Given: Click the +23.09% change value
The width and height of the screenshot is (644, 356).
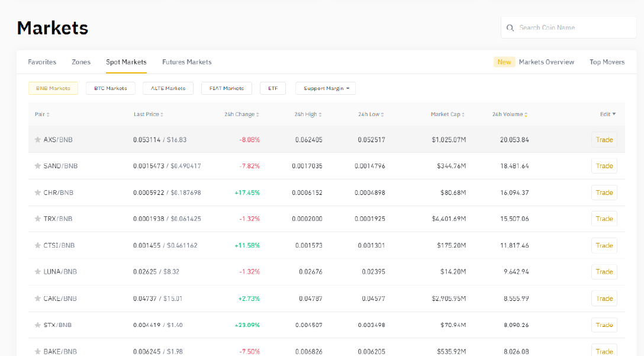Looking at the screenshot, I should point(247,325).
